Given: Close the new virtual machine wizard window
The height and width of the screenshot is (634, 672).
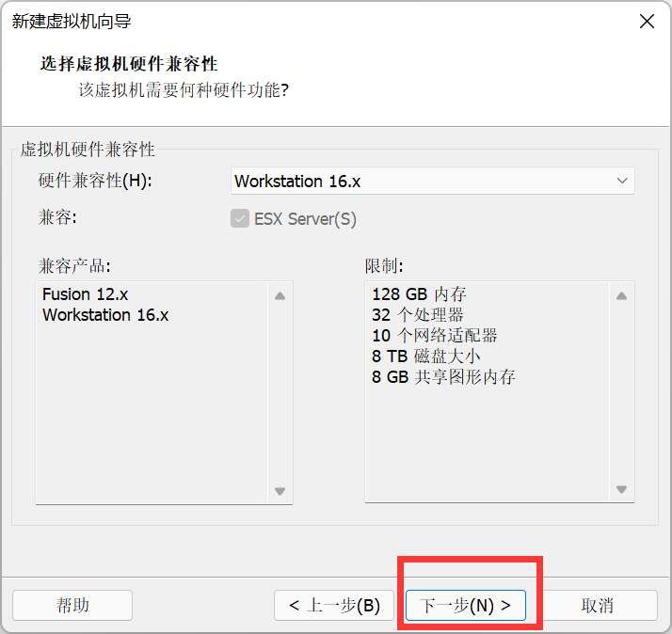Looking at the screenshot, I should click(x=647, y=22).
